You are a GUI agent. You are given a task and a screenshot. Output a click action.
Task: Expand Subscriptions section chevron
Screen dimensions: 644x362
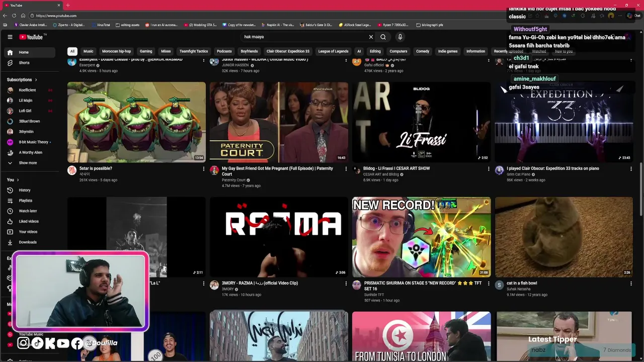click(x=36, y=80)
